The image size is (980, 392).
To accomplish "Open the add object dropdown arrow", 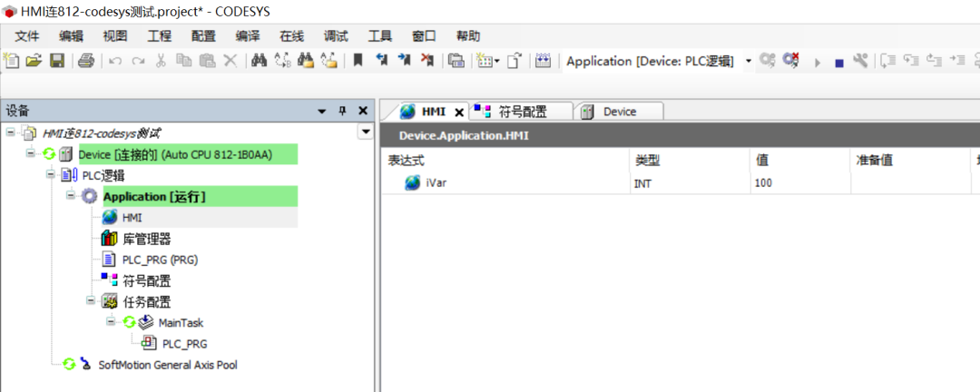I will [x=497, y=62].
